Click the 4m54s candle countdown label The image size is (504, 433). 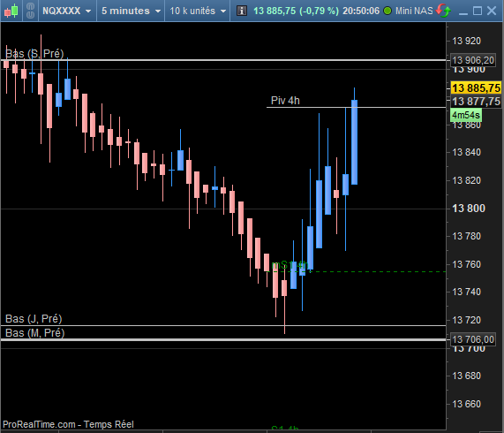[x=466, y=115]
